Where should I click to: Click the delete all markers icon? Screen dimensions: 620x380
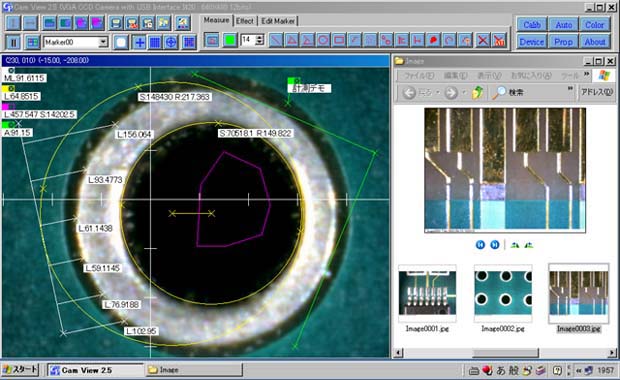[x=499, y=41]
